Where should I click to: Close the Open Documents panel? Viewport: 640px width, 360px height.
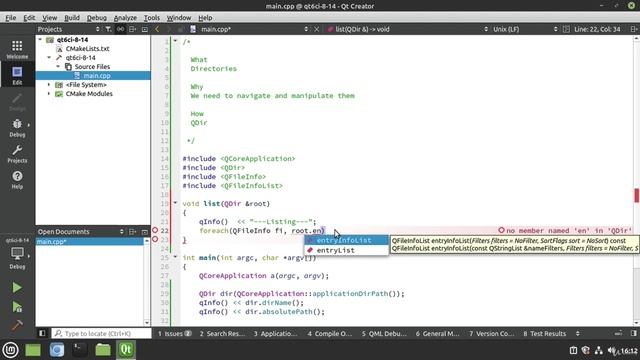tap(144, 231)
